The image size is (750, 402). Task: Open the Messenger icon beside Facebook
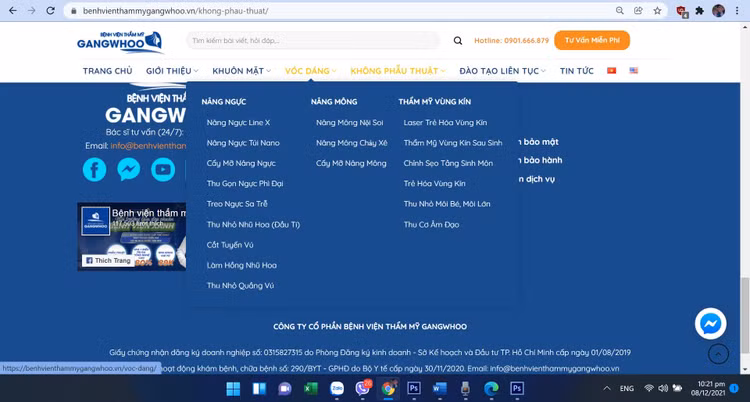coord(128,169)
